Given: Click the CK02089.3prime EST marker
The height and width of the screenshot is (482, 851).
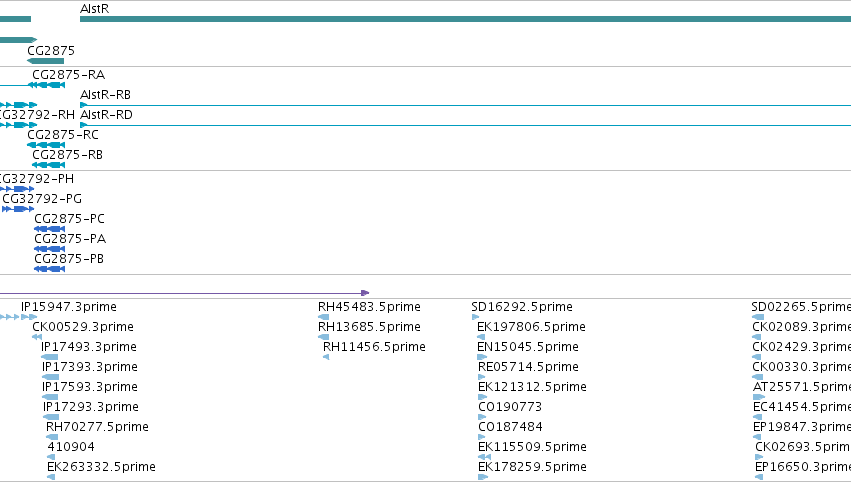Looking at the screenshot, I should (x=757, y=337).
